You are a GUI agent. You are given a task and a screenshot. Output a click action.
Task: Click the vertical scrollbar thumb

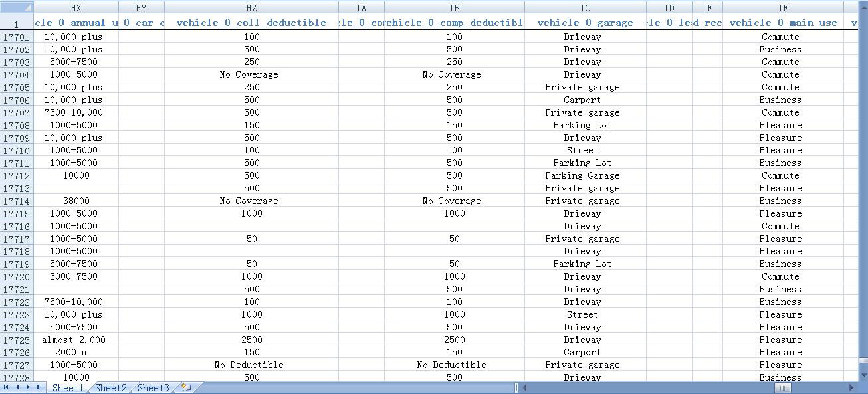coord(863,359)
